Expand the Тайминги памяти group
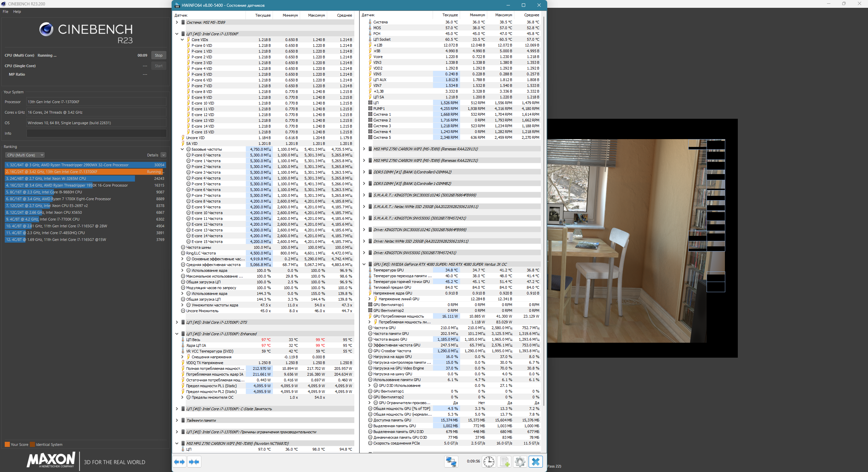This screenshot has width=868, height=472. (177, 420)
